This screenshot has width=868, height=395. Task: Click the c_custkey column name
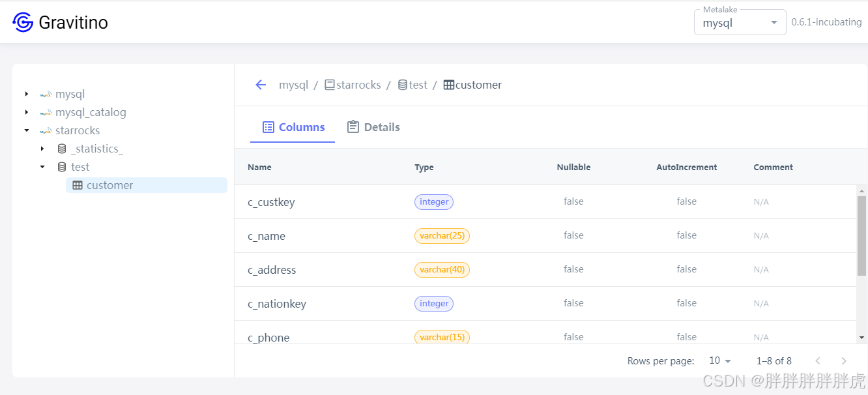271,202
